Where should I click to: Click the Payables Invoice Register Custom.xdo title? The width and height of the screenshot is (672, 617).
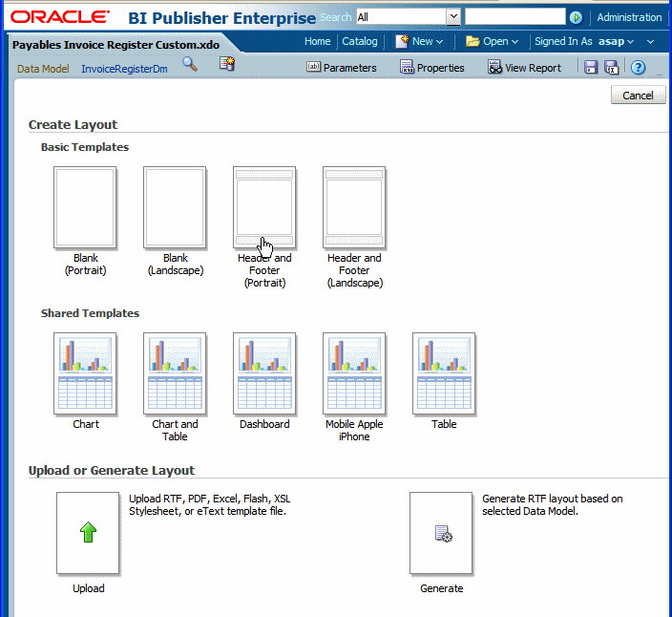pyautogui.click(x=115, y=45)
